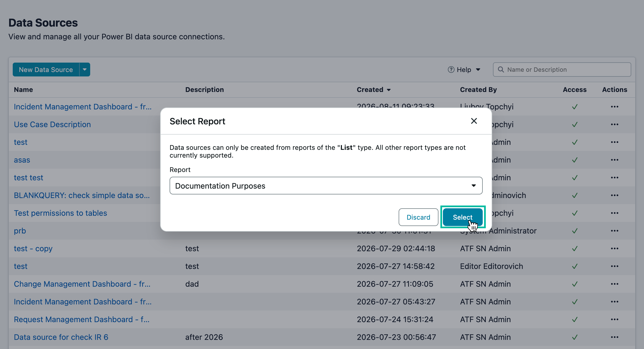Click access checkmark for Request Management Dashboard row
The image size is (644, 349).
point(575,319)
